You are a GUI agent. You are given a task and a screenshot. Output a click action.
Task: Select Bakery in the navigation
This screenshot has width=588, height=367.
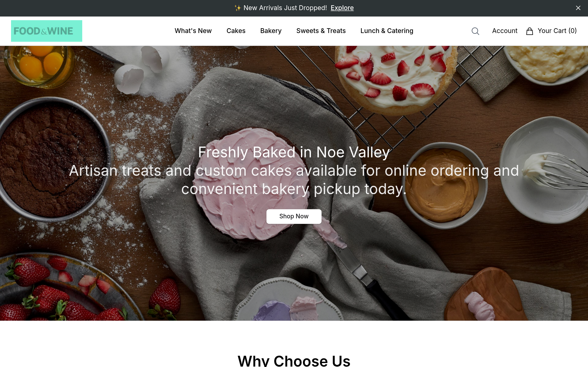coord(271,31)
